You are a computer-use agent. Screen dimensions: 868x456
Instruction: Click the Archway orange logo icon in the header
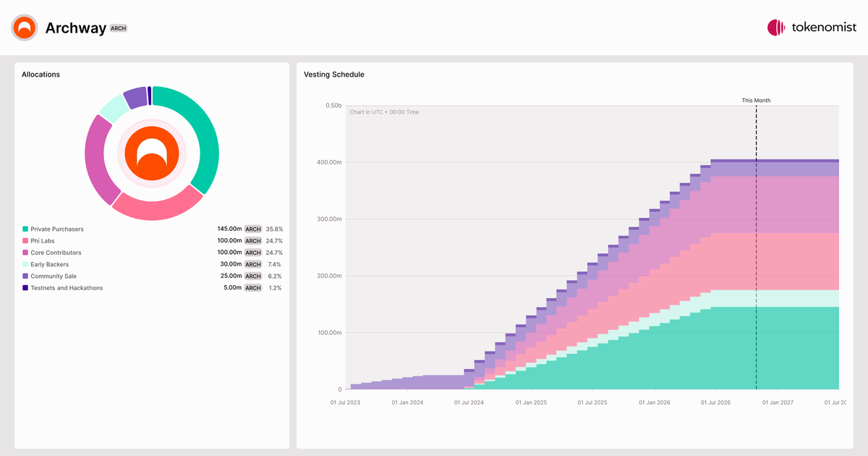25,28
